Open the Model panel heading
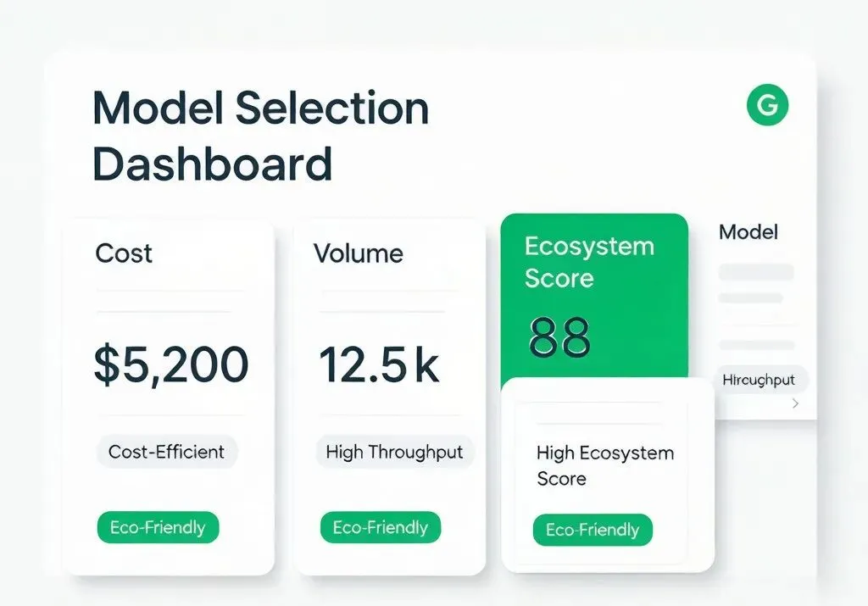This screenshot has width=868, height=606. [x=748, y=232]
